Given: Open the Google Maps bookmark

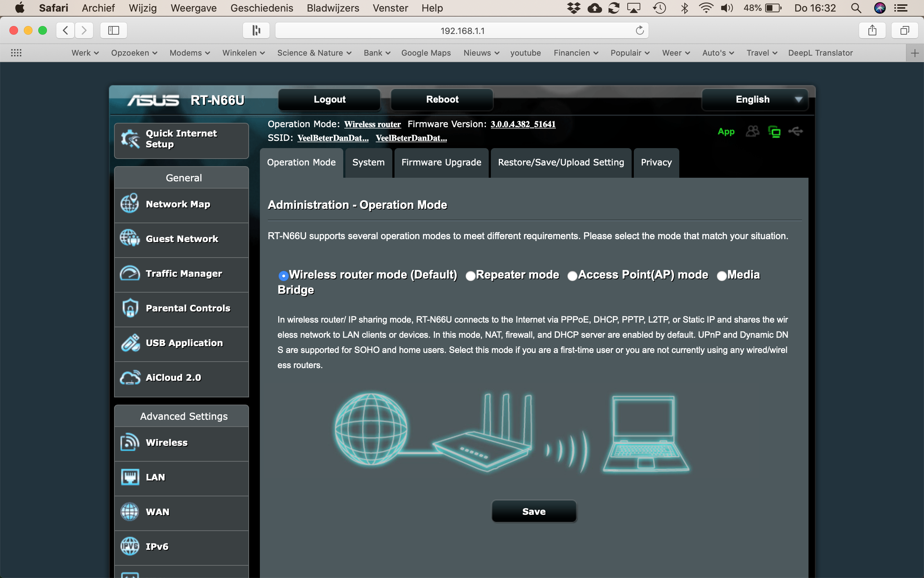Looking at the screenshot, I should 426,53.
